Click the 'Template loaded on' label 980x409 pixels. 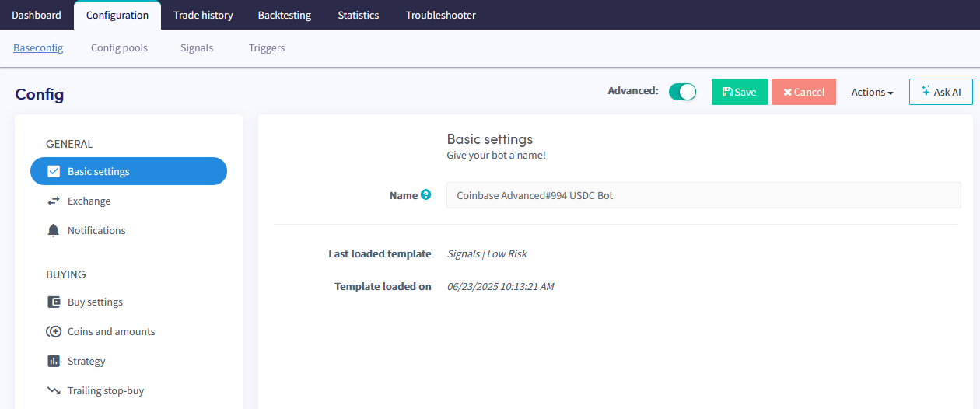coord(383,286)
